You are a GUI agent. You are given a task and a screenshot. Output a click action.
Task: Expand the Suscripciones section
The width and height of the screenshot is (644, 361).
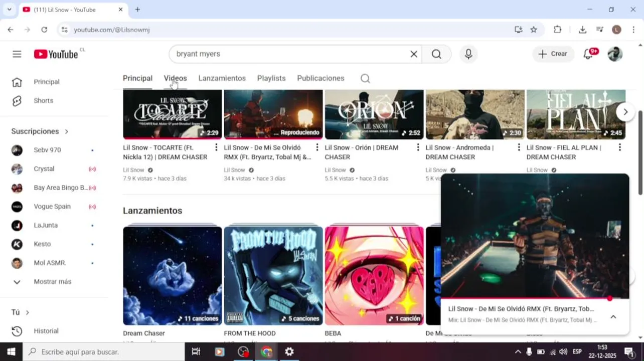click(40, 131)
